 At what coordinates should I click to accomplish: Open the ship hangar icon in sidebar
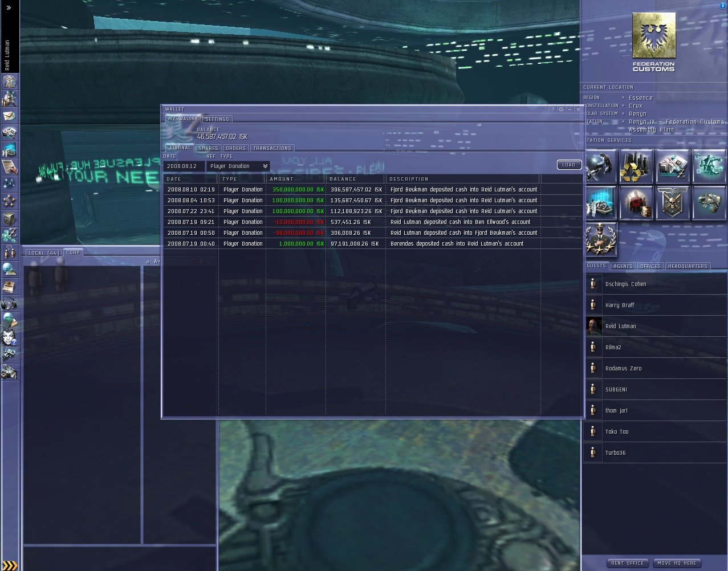click(10, 355)
